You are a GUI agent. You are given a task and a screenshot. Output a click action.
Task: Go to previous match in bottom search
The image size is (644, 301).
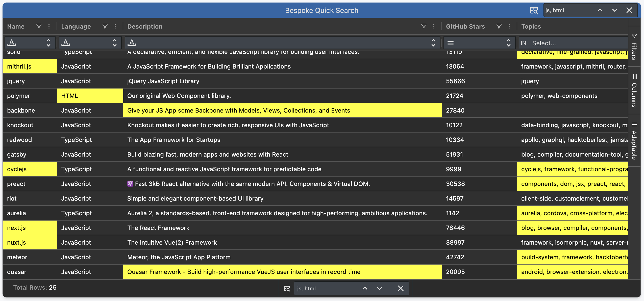click(365, 288)
